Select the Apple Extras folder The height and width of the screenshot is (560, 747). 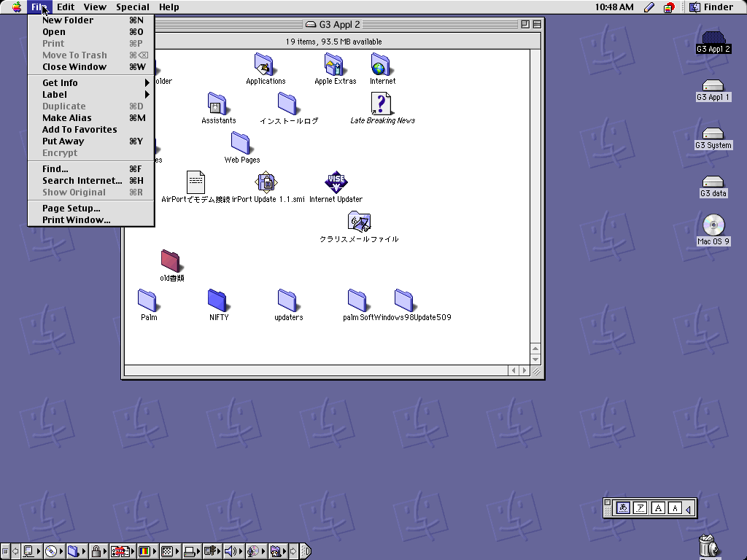tap(333, 64)
